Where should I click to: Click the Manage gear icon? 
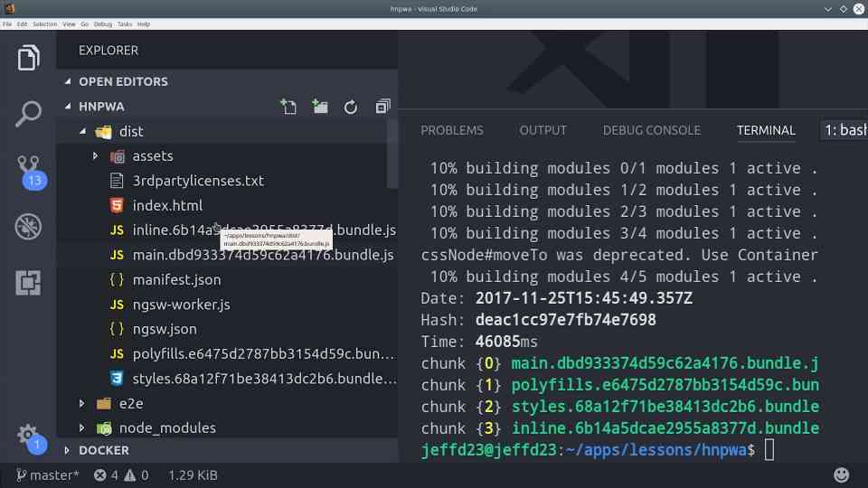(x=28, y=434)
